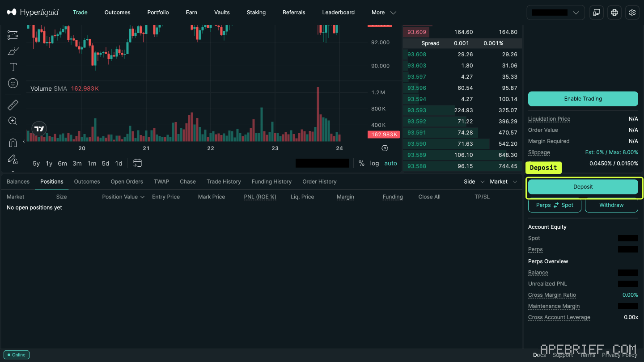Open the Fibonacci lines tool icon

(13, 35)
